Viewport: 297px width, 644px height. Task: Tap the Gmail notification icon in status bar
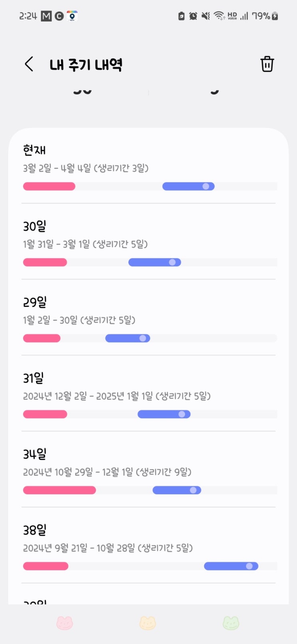pyautogui.click(x=46, y=16)
